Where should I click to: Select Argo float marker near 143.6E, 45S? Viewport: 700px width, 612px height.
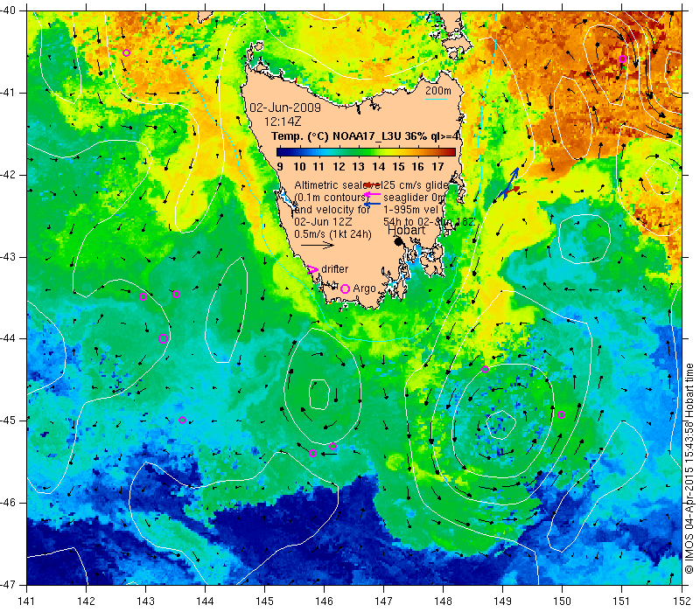(x=182, y=421)
